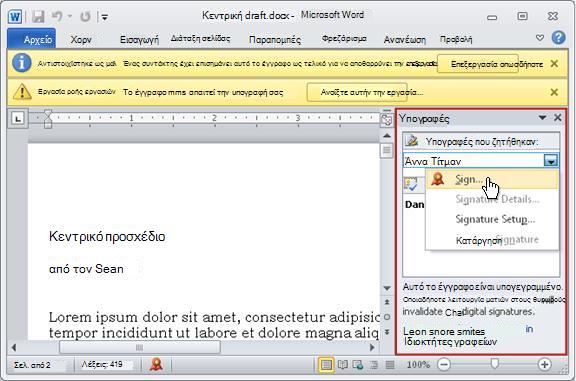
Task: Save the document with the floppy disk icon
Action: coord(38,17)
